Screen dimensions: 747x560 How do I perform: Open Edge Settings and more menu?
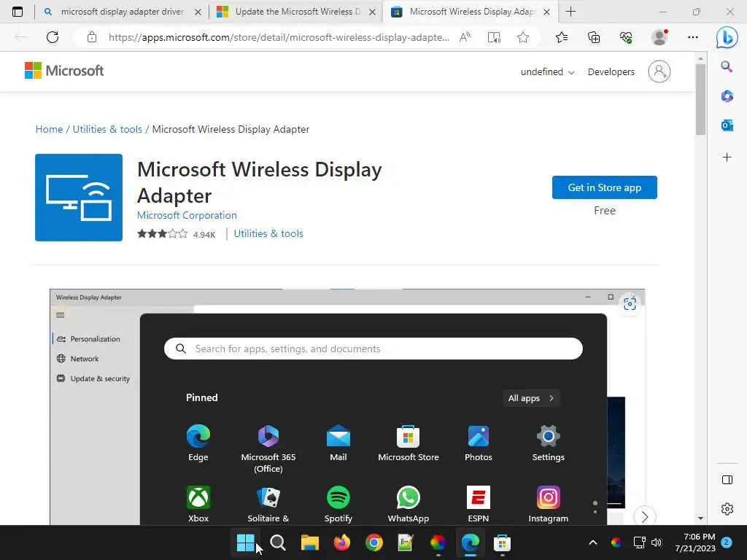point(693,37)
